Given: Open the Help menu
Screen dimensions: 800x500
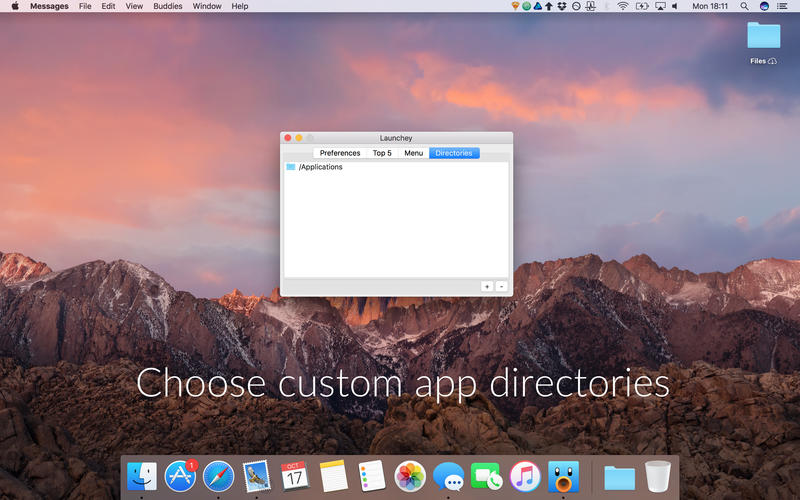Looking at the screenshot, I should (240, 6).
